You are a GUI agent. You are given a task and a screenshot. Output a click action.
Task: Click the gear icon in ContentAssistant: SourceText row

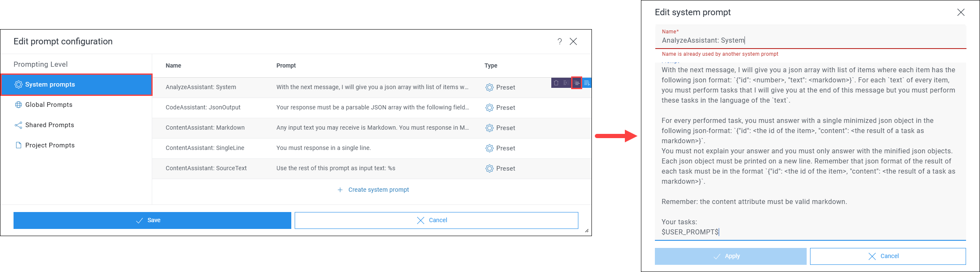click(x=490, y=169)
